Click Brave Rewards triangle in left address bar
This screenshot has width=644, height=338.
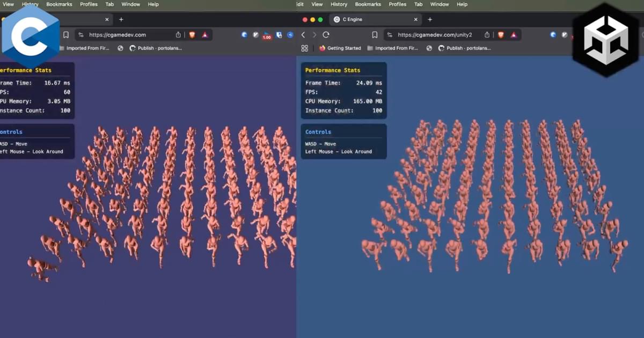click(x=205, y=35)
